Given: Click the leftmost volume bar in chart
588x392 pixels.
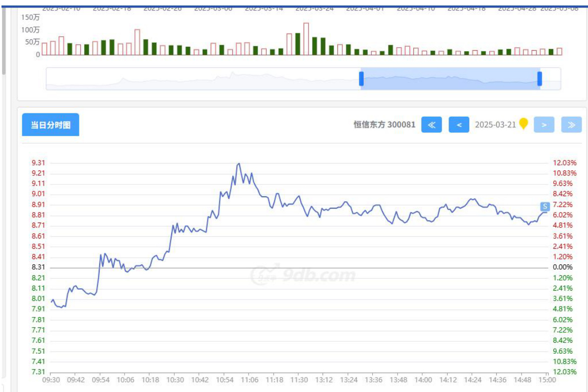Looking at the screenshot, I should click(x=45, y=49).
